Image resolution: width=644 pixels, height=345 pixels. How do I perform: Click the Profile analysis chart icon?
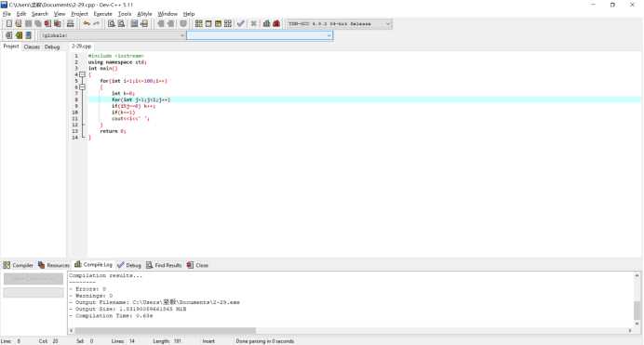(x=266, y=24)
